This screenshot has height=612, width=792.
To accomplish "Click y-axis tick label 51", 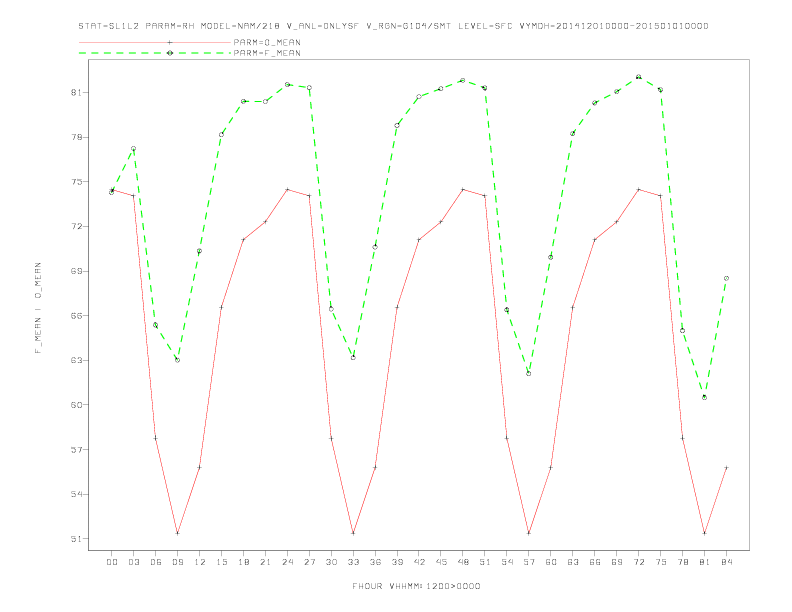I will point(76,539).
